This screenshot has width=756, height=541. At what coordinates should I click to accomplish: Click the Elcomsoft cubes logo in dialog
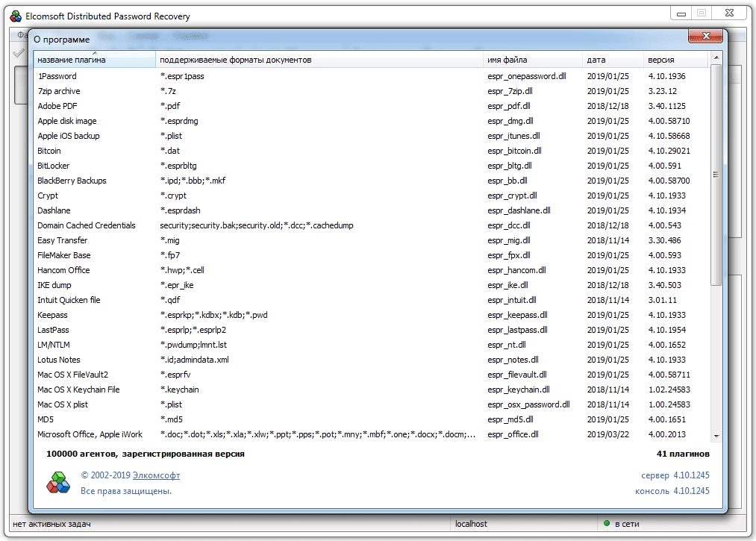coord(58,483)
